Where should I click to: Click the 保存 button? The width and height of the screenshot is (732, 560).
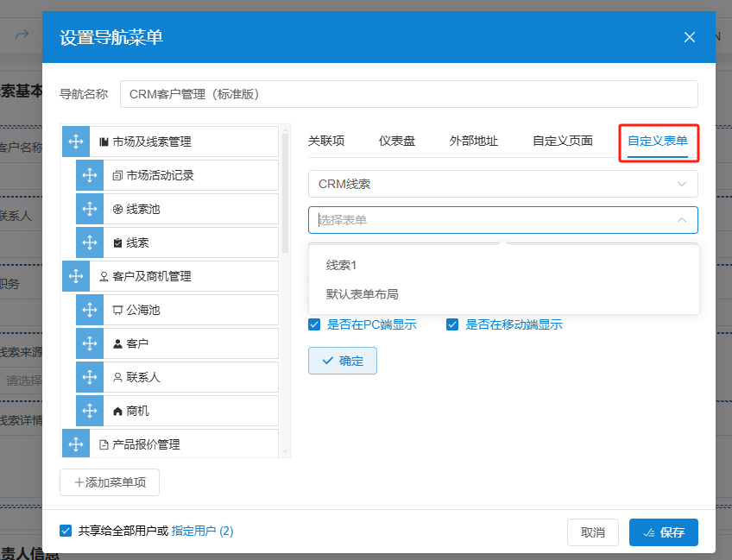(663, 532)
